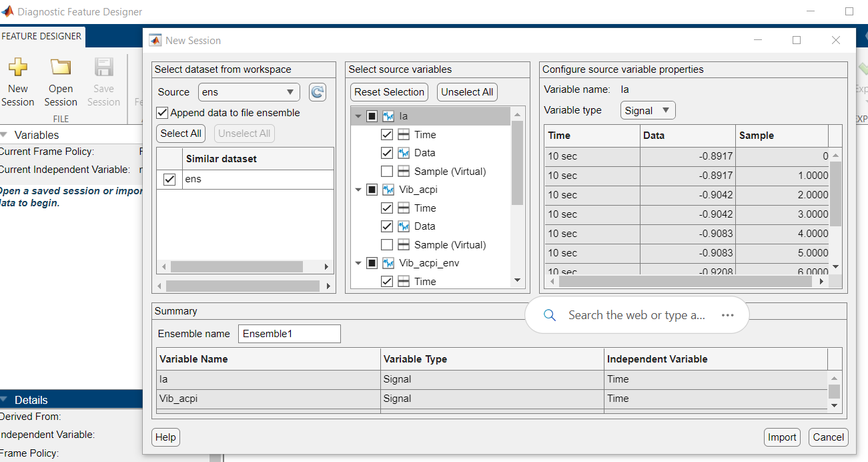This screenshot has width=868, height=462.
Task: Uncheck Time under Vib_acpi_env
Action: (x=387, y=282)
